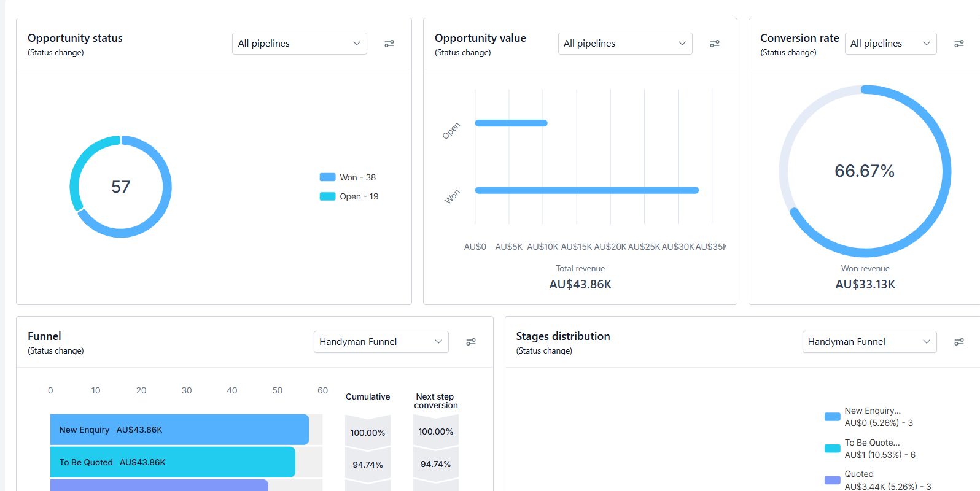Click the 100.00% Next step conversion value
This screenshot has width=980, height=491.
(x=436, y=431)
